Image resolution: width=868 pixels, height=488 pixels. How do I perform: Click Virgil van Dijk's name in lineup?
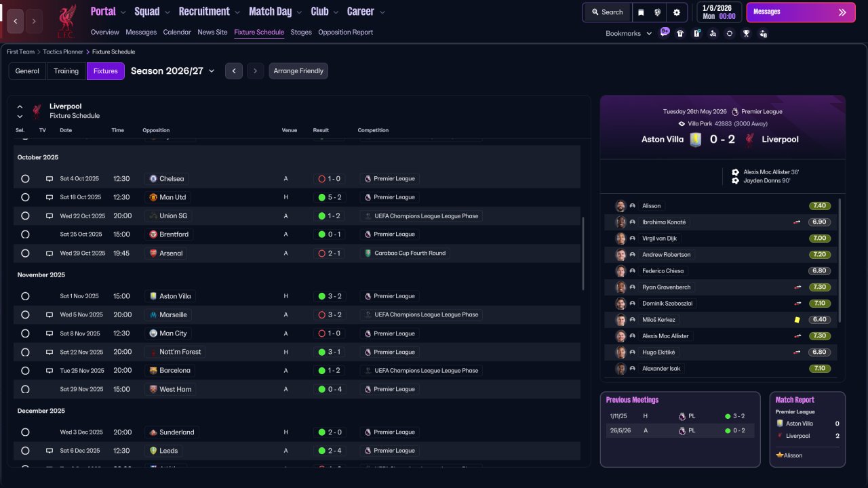click(x=660, y=239)
